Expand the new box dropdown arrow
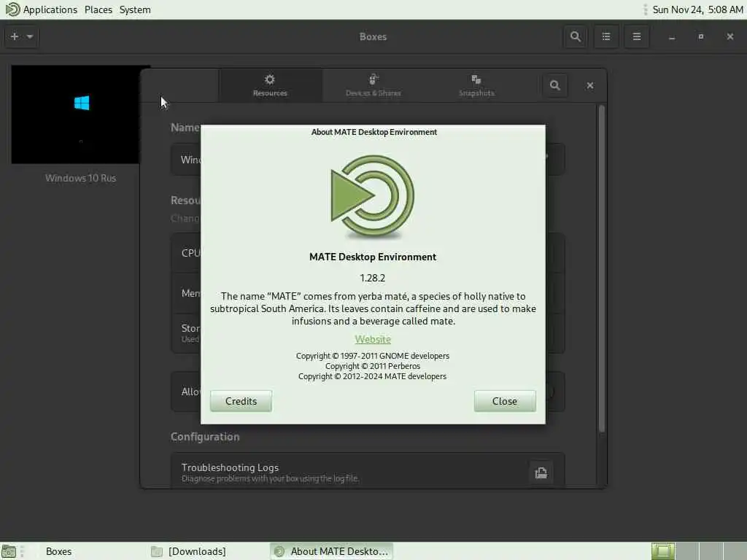 30,36
